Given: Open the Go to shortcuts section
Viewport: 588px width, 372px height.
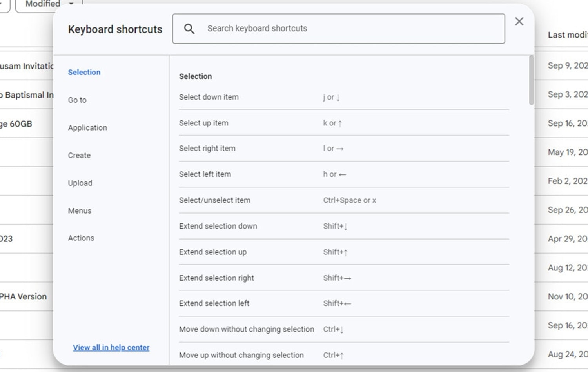Looking at the screenshot, I should pos(77,100).
